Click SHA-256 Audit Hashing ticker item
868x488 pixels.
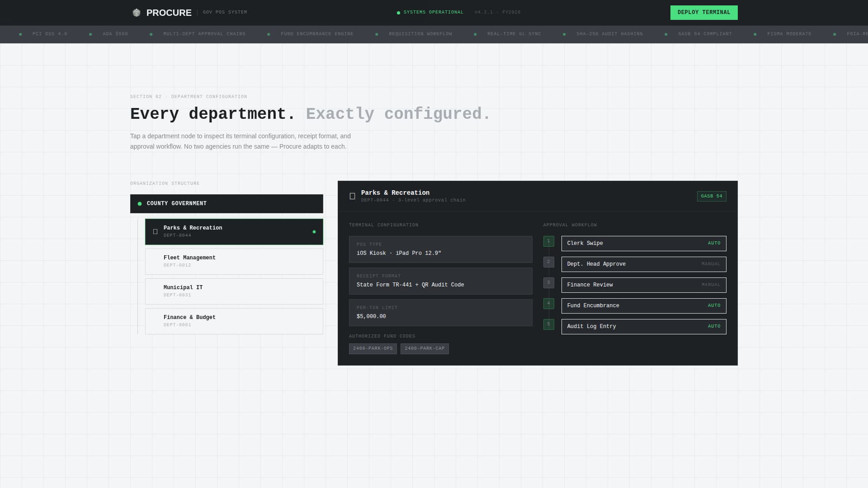tap(609, 34)
